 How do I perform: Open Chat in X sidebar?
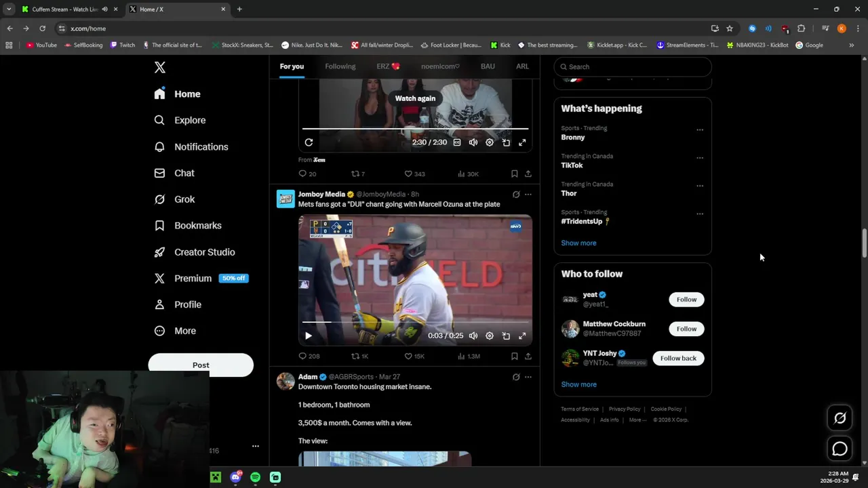pyautogui.click(x=174, y=173)
